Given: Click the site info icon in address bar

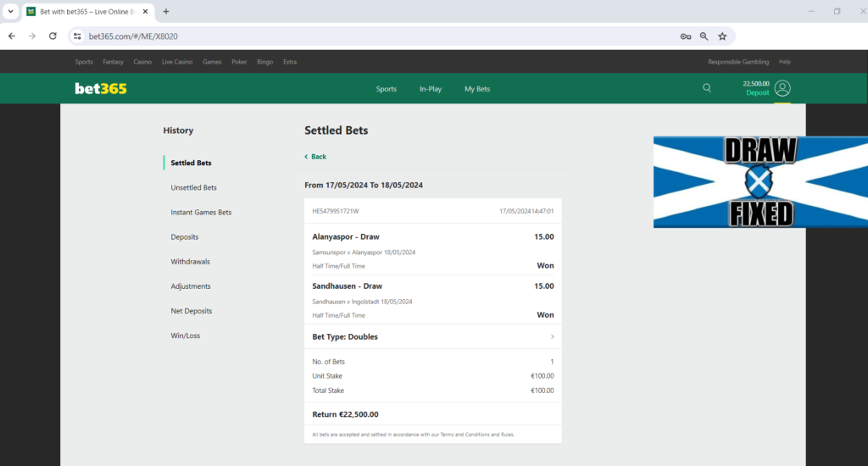Looking at the screenshot, I should tap(77, 36).
